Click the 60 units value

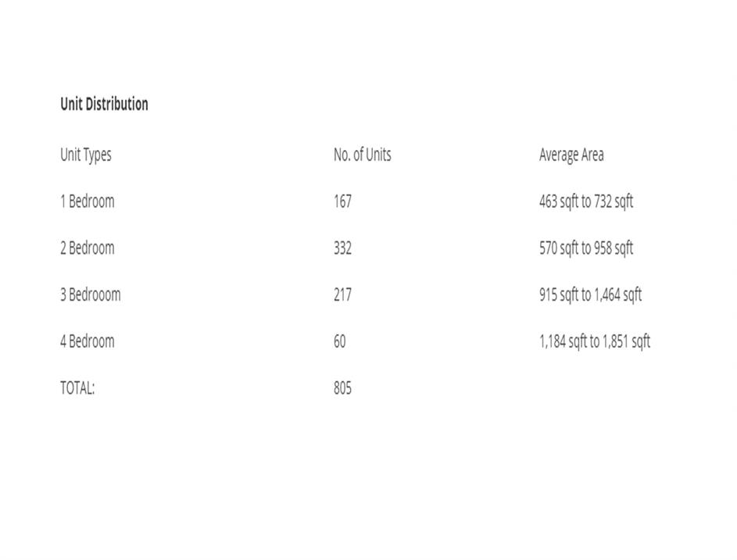coord(339,341)
